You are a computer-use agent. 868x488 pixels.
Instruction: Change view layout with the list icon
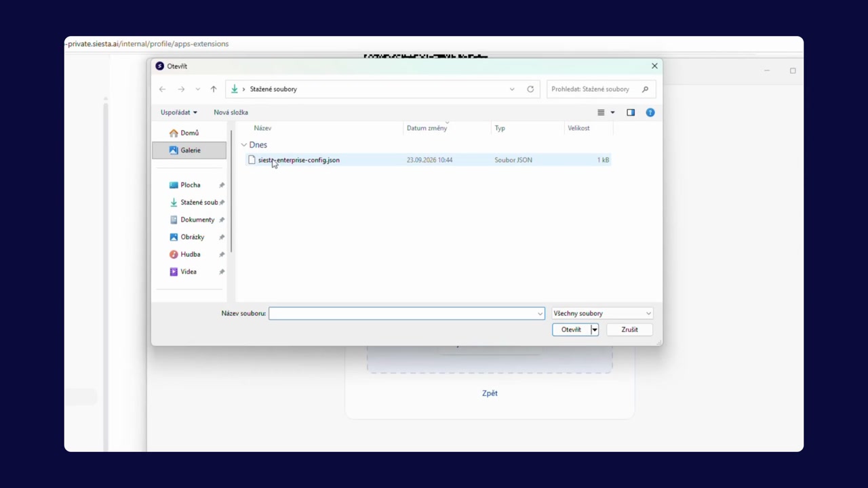click(601, 113)
